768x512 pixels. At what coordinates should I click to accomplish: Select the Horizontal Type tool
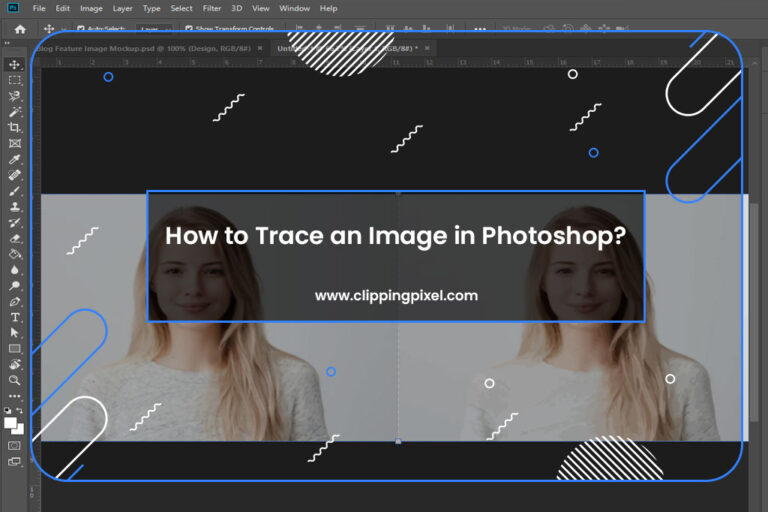point(14,317)
